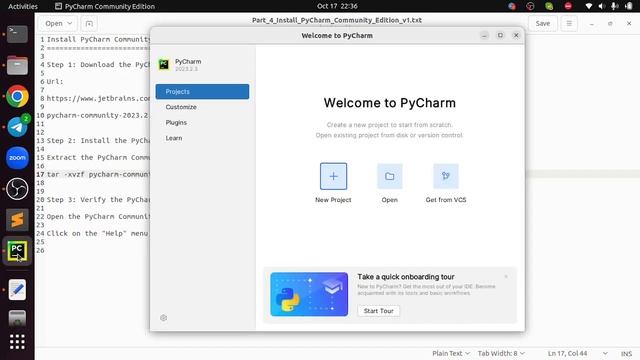
Task: Switch to the Customize tab
Action: tap(181, 107)
